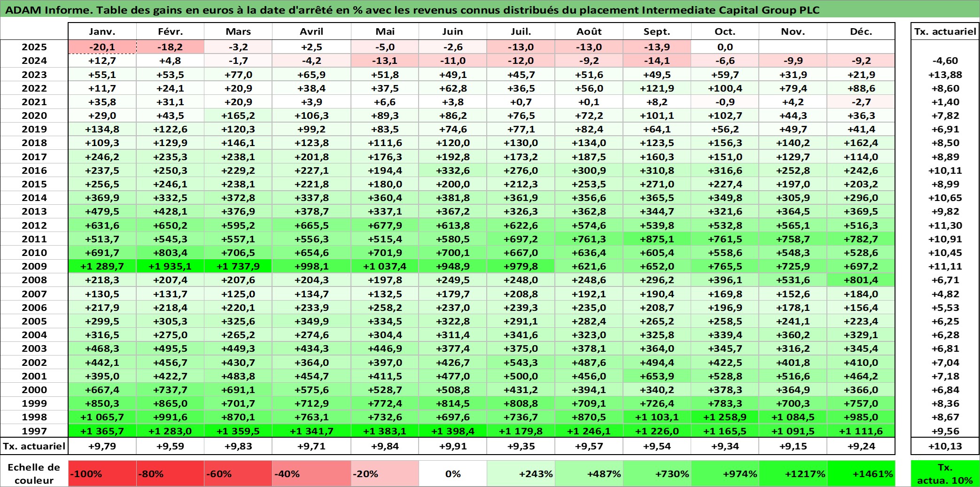Click the +381,8 cell in 2014
This screenshot has width=980, height=487.
[453, 198]
